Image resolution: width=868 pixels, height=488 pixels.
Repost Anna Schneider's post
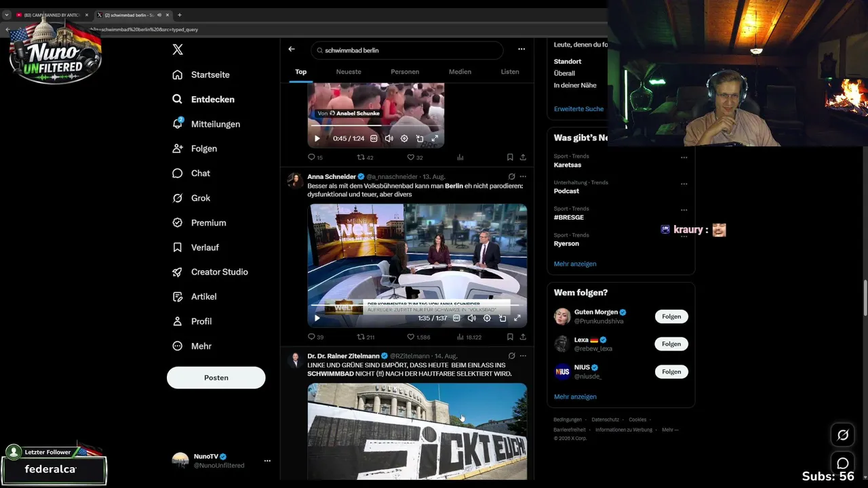coord(366,337)
